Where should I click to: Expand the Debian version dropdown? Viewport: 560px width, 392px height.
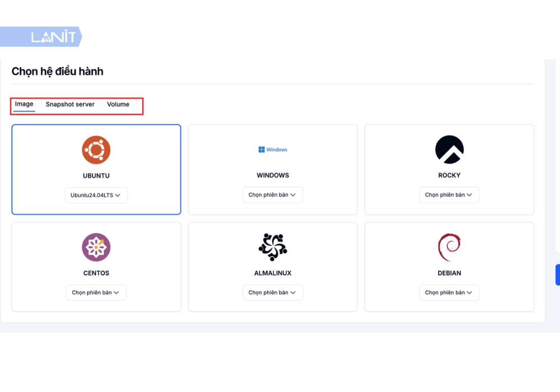click(449, 292)
